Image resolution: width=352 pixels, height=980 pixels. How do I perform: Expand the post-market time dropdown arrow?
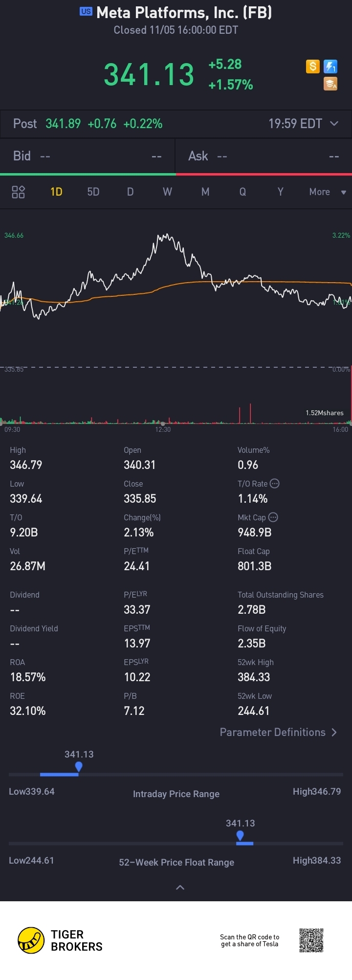pos(334,123)
